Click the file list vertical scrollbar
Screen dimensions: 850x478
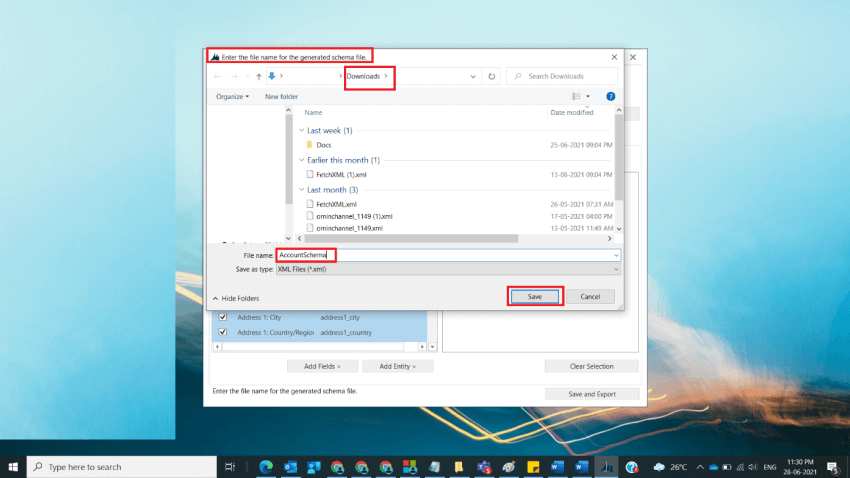coord(619,157)
